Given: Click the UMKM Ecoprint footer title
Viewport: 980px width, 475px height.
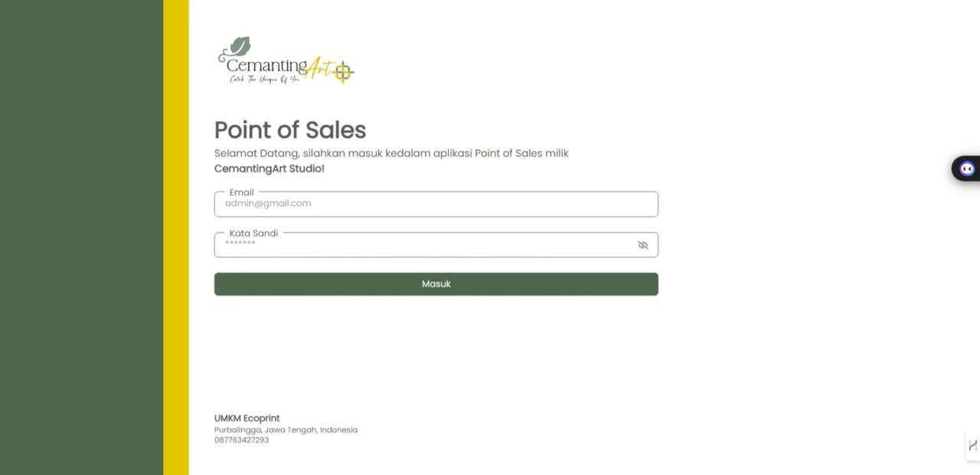Looking at the screenshot, I should point(247,418).
